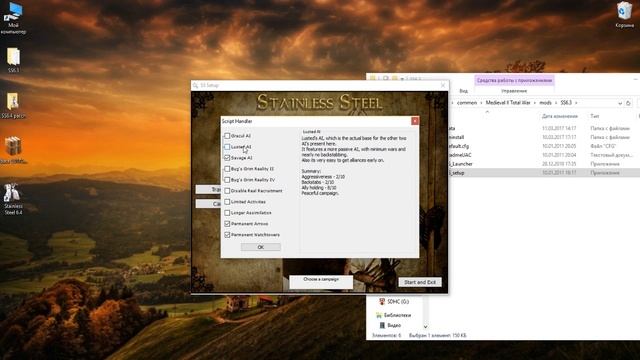The image size is (640, 360).
Task: Select the uninstall folder row in Explorer
Action: pos(544,137)
